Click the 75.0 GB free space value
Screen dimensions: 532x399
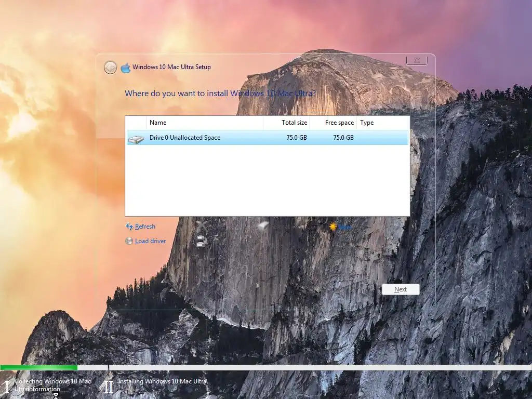(343, 137)
